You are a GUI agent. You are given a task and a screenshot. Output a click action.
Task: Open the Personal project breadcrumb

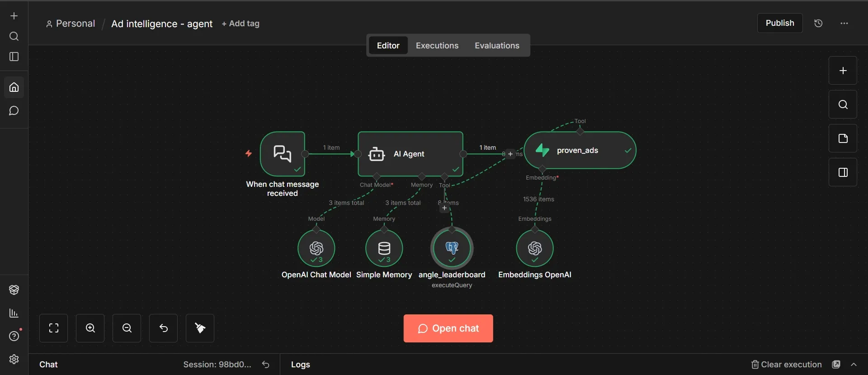pos(71,24)
